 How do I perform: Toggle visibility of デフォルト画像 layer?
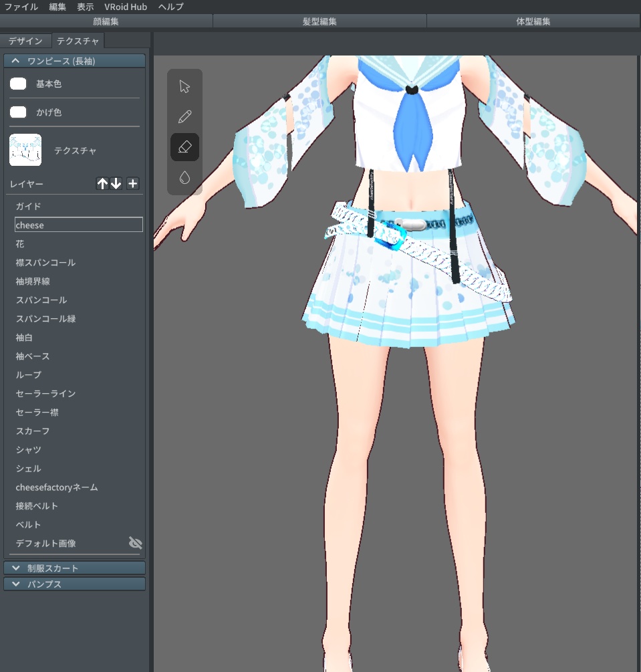click(136, 543)
